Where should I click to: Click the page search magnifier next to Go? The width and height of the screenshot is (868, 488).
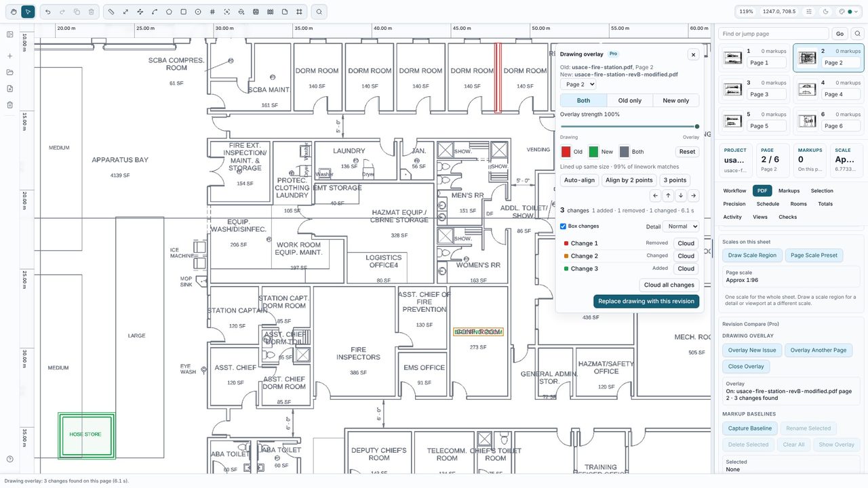(x=857, y=33)
